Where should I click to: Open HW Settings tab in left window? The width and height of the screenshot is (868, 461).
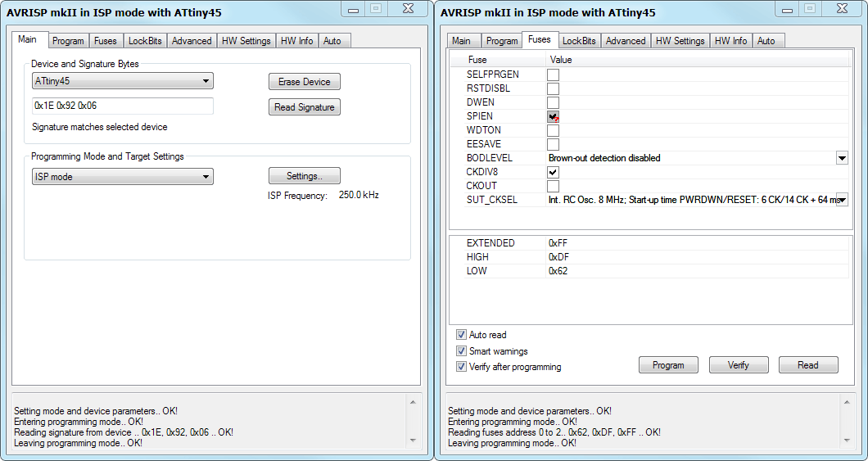(x=246, y=41)
